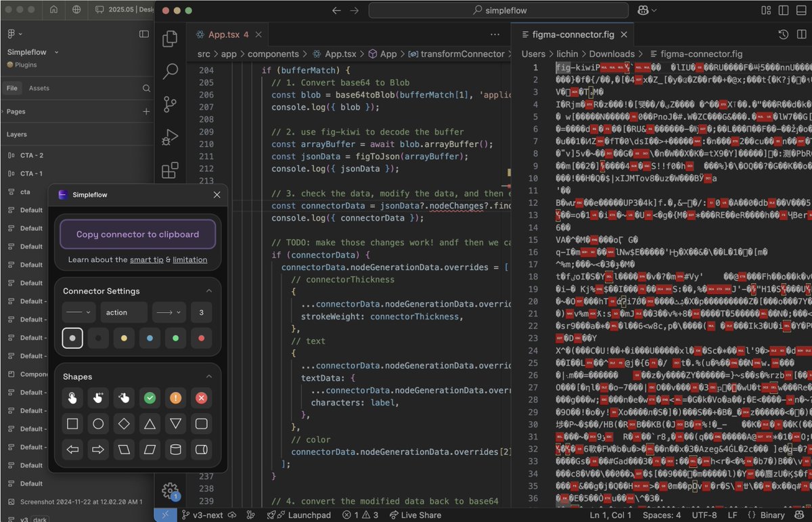Image resolution: width=812 pixels, height=522 pixels.
Task: Insert the diamond shape
Action: [x=124, y=424]
